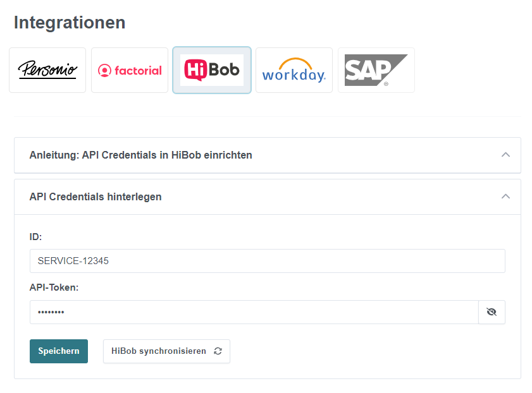Choose the factorial integration logo
The image size is (532, 393).
click(130, 70)
